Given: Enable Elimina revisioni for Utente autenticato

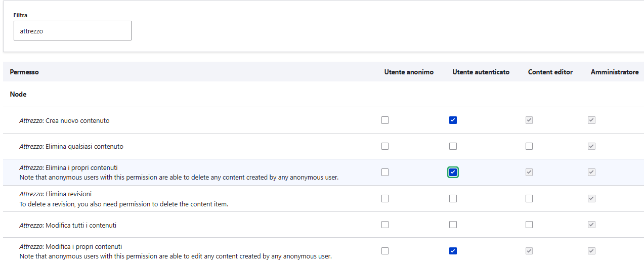Looking at the screenshot, I should 453,199.
